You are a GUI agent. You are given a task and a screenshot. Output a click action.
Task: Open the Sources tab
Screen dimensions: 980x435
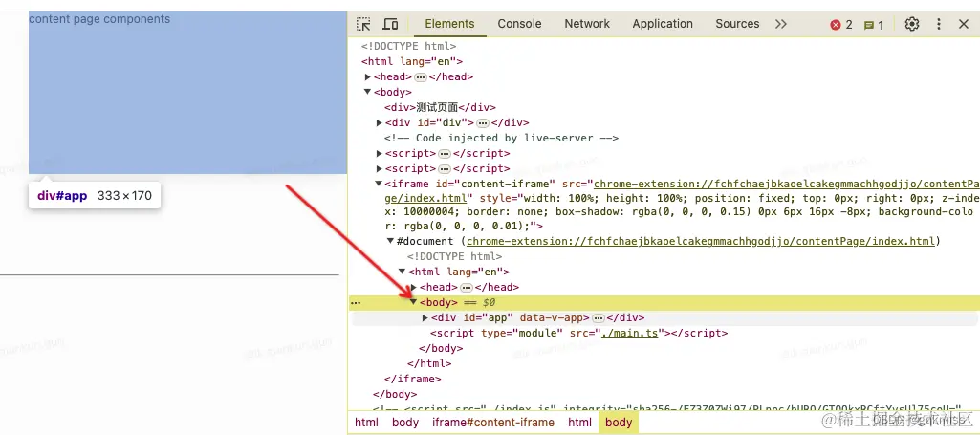[737, 24]
